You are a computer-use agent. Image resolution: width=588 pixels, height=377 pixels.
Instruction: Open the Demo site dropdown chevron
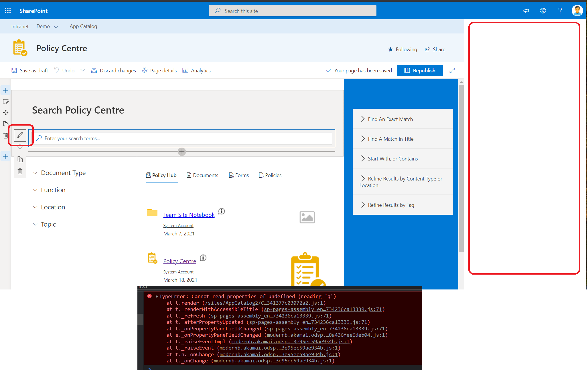coord(56,26)
